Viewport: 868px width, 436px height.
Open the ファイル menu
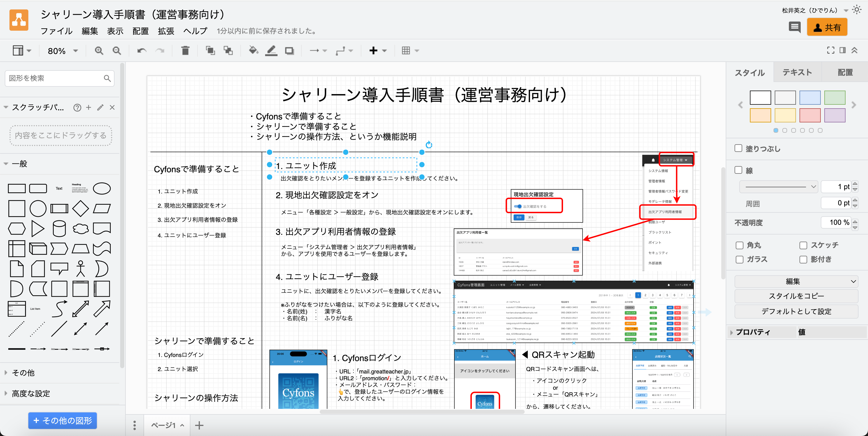(x=56, y=31)
